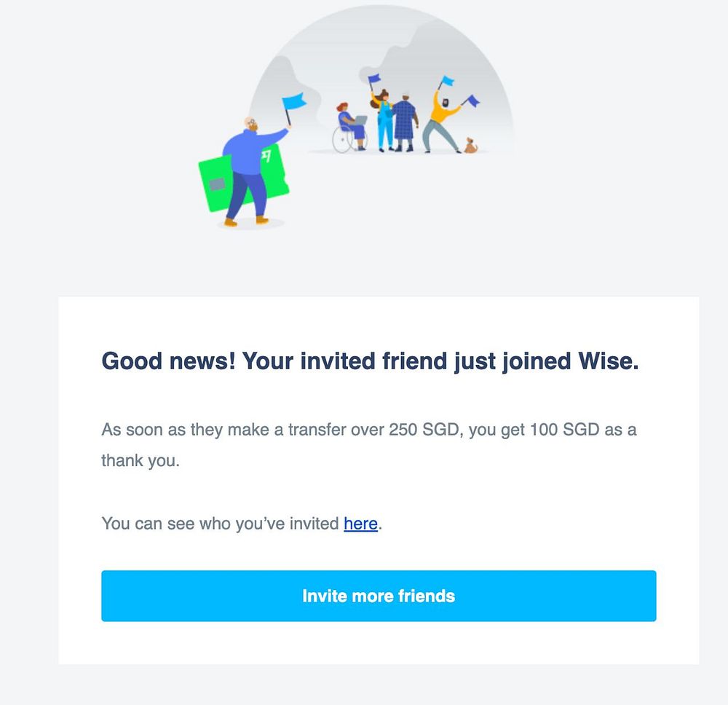Click the person in checkered coat
This screenshot has width=728, height=705.
pos(405,122)
